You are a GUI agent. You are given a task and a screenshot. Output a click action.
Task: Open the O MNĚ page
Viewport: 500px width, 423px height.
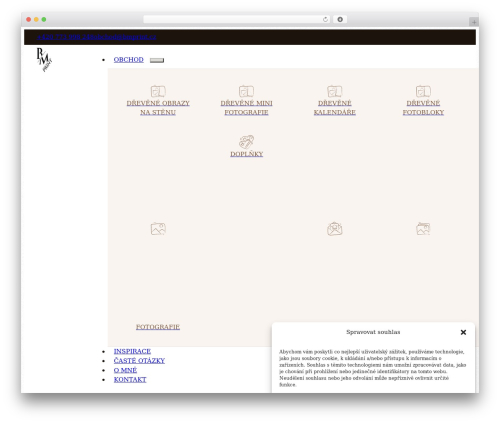(125, 370)
